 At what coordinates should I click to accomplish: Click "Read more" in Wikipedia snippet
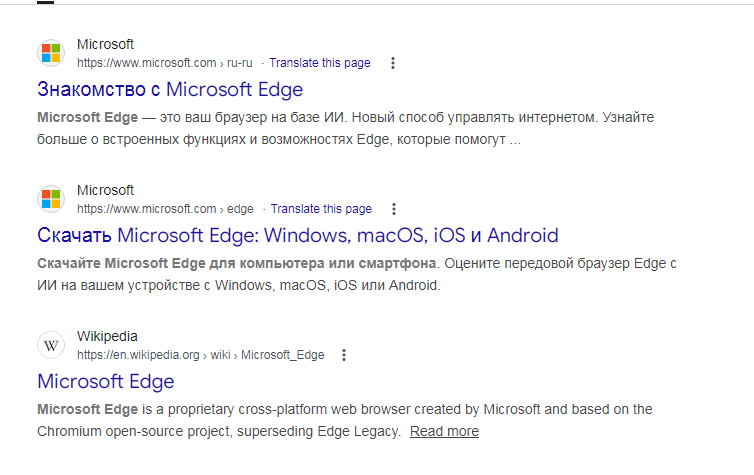coord(444,432)
